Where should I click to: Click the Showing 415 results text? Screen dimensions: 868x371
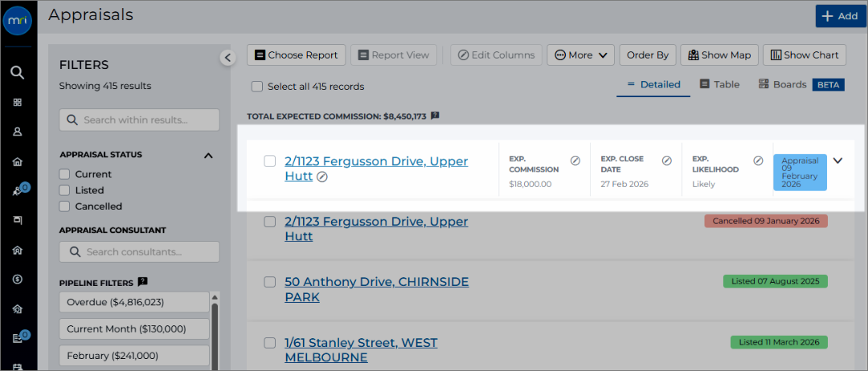click(x=105, y=86)
